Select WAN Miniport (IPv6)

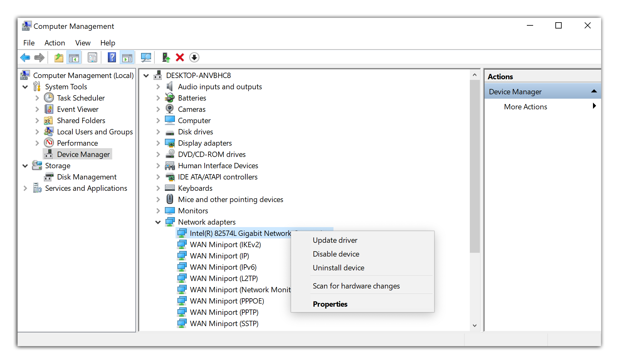coord(223,267)
